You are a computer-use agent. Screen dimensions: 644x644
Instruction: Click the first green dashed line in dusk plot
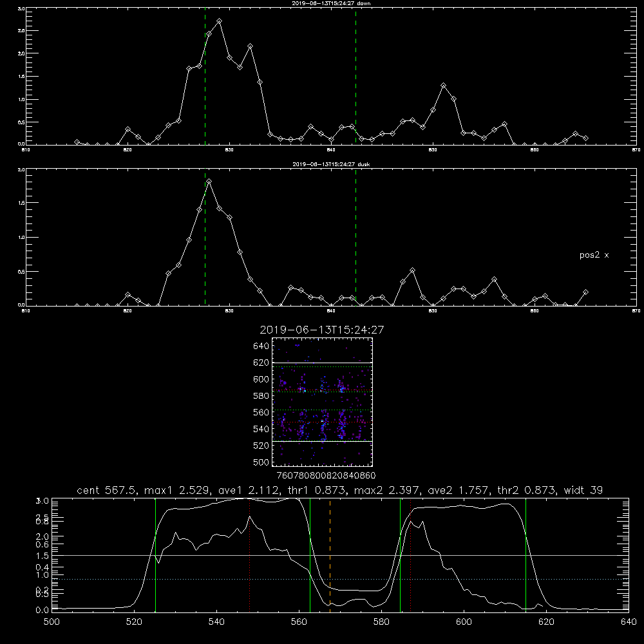click(x=205, y=238)
